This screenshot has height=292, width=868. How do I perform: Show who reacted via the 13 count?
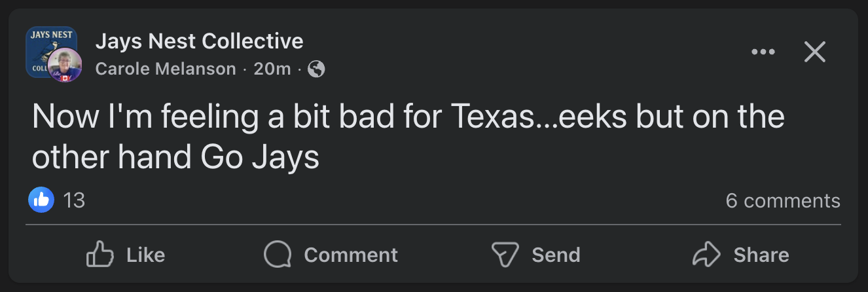click(x=74, y=200)
